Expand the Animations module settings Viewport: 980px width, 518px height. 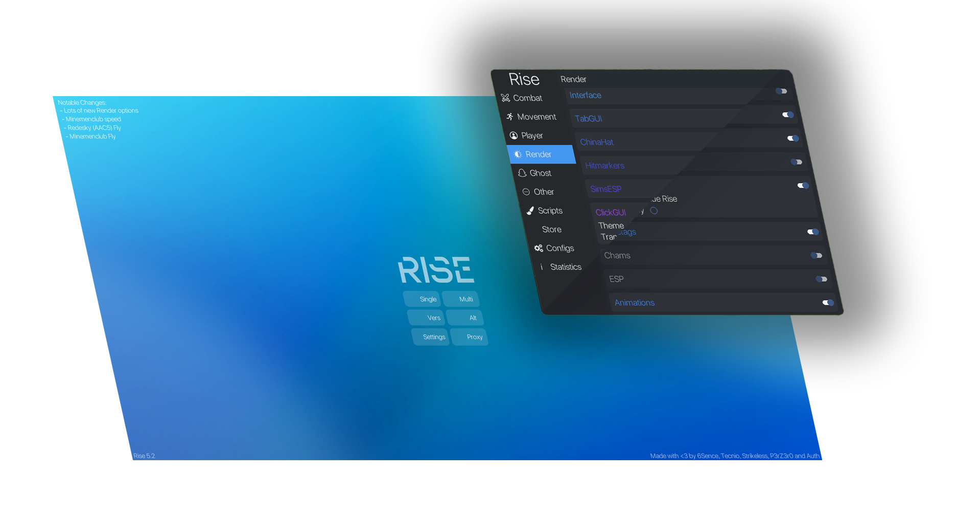(634, 302)
